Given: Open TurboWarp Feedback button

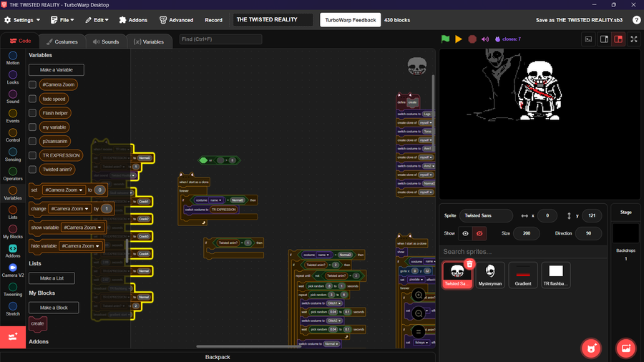Looking at the screenshot, I should click(x=351, y=20).
